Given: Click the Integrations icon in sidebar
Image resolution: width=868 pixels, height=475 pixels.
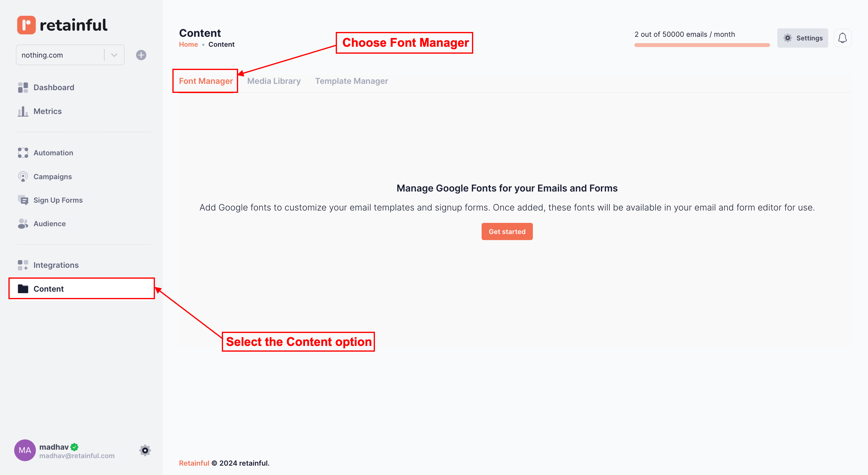Looking at the screenshot, I should tap(23, 265).
